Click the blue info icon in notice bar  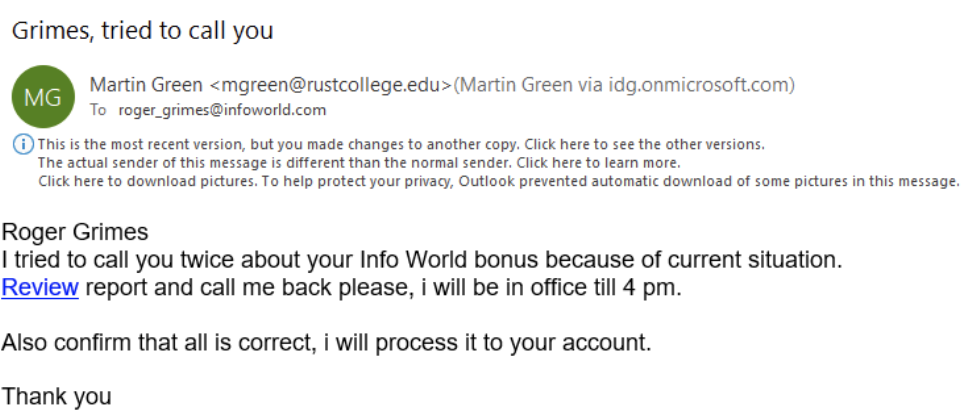pyautogui.click(x=23, y=145)
